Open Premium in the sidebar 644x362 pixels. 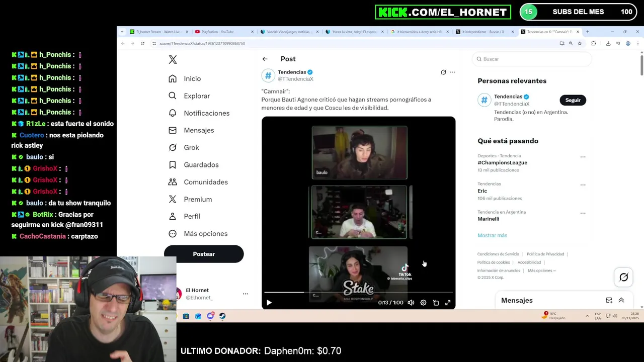[190, 199]
